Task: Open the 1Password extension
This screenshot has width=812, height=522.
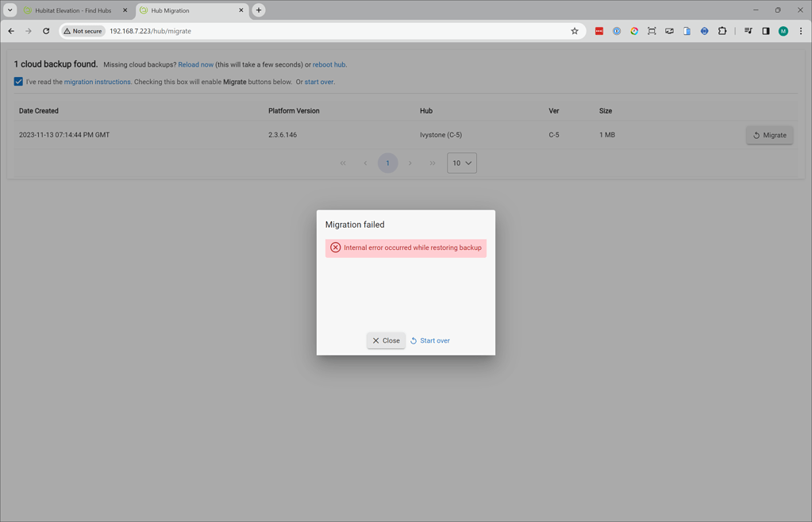Action: point(617,31)
